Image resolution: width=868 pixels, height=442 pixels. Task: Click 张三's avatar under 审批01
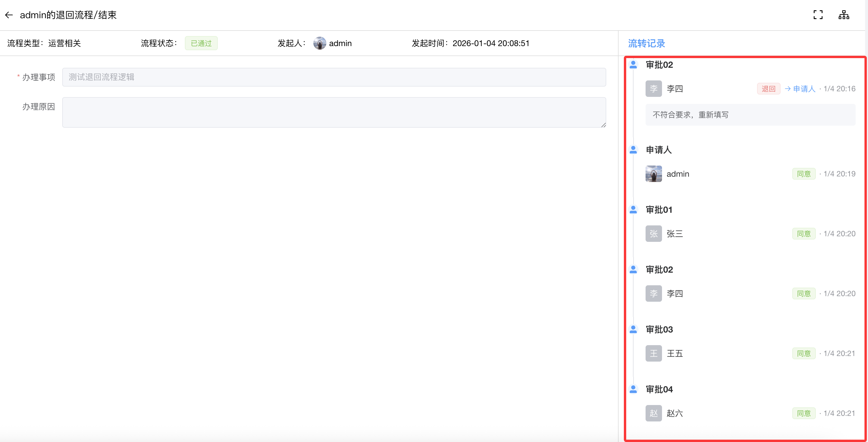[x=653, y=234]
